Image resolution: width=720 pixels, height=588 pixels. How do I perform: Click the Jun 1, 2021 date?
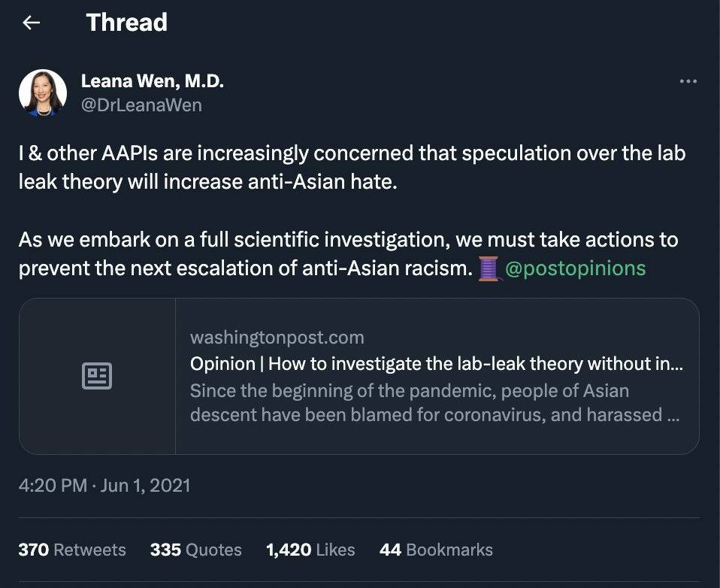[145, 485]
